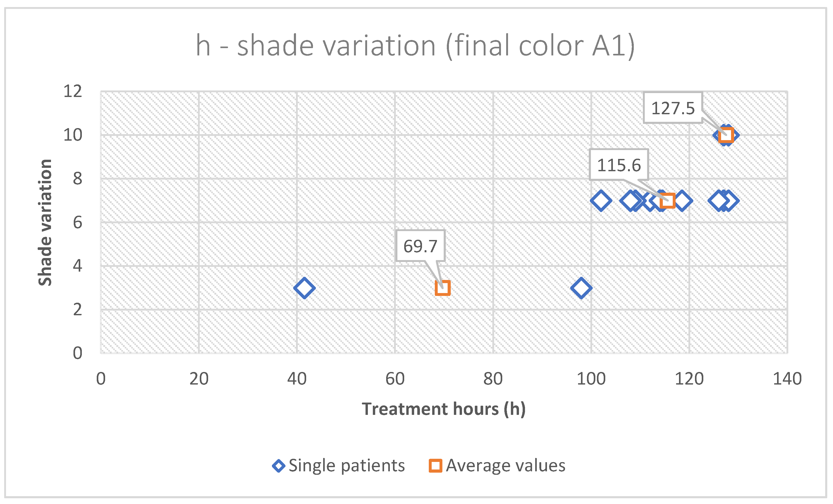This screenshot has height=504, width=833.
Task: Click the blue diamond at shade 3 near 100 hours
Action: pos(581,288)
